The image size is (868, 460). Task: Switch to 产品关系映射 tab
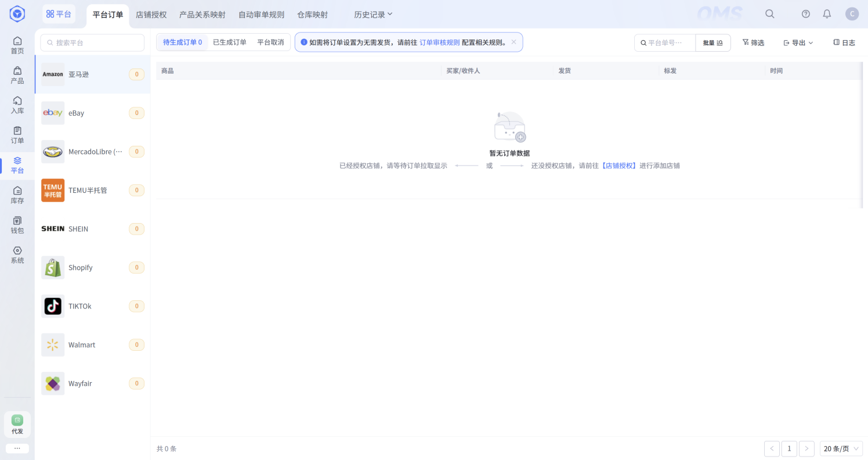(202, 15)
